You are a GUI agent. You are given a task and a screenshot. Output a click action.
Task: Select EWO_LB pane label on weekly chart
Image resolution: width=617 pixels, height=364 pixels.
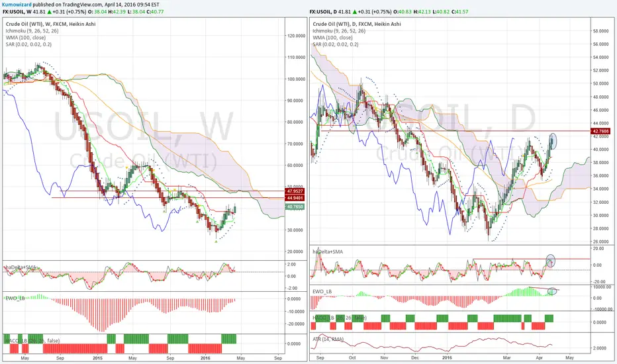[15, 298]
